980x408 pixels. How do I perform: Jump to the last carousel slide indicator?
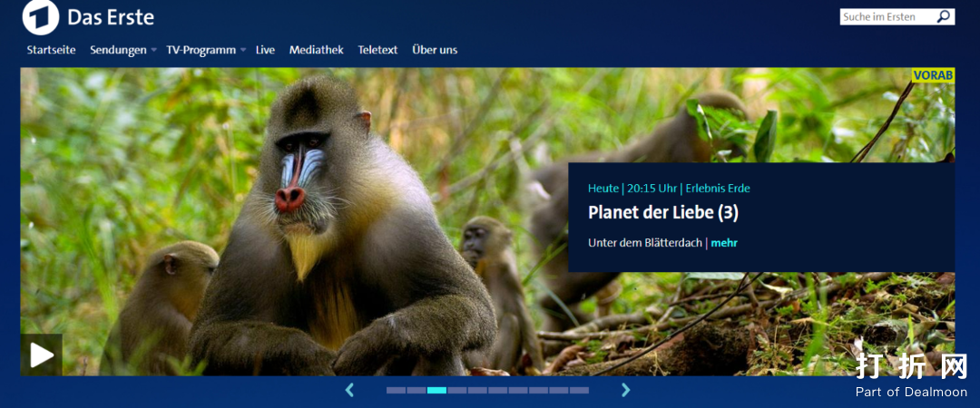click(579, 390)
